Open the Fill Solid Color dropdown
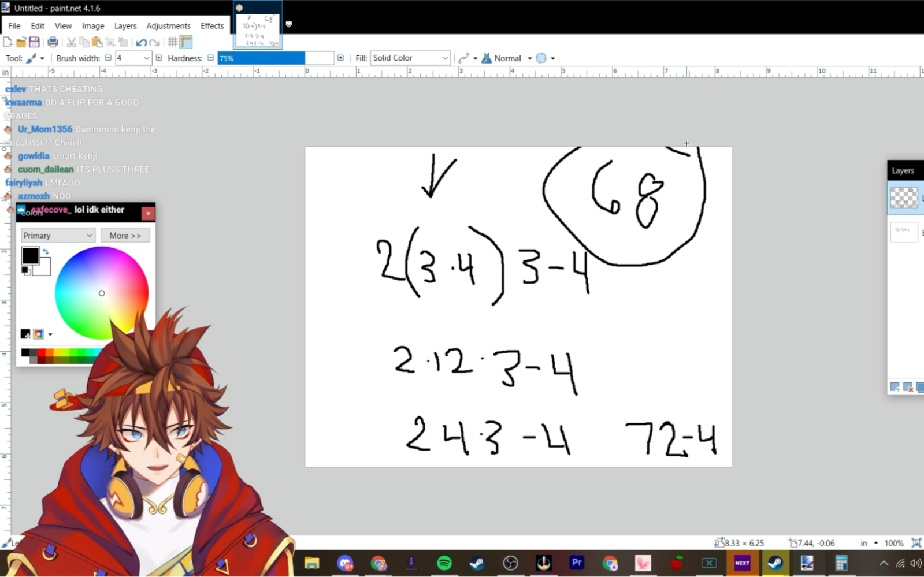This screenshot has height=577, width=924. (x=444, y=58)
